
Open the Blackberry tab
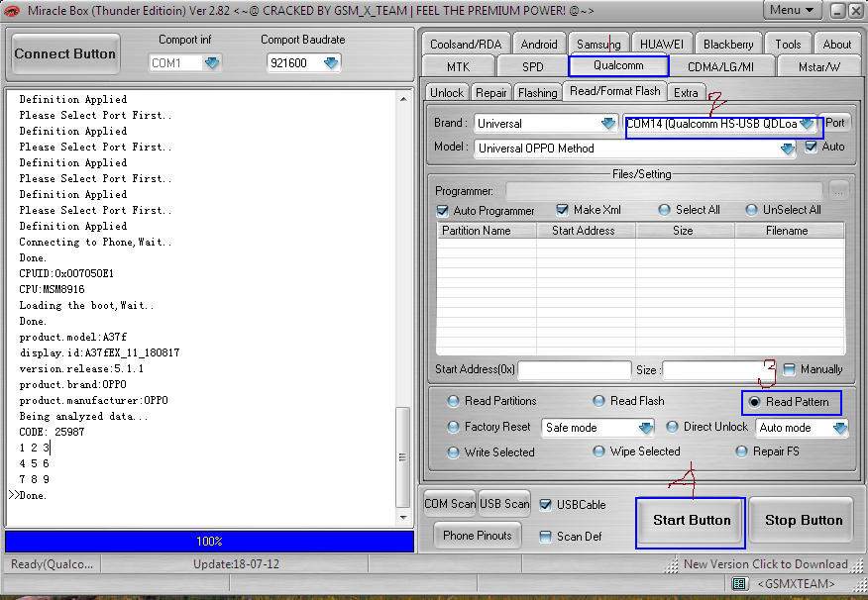pos(728,44)
